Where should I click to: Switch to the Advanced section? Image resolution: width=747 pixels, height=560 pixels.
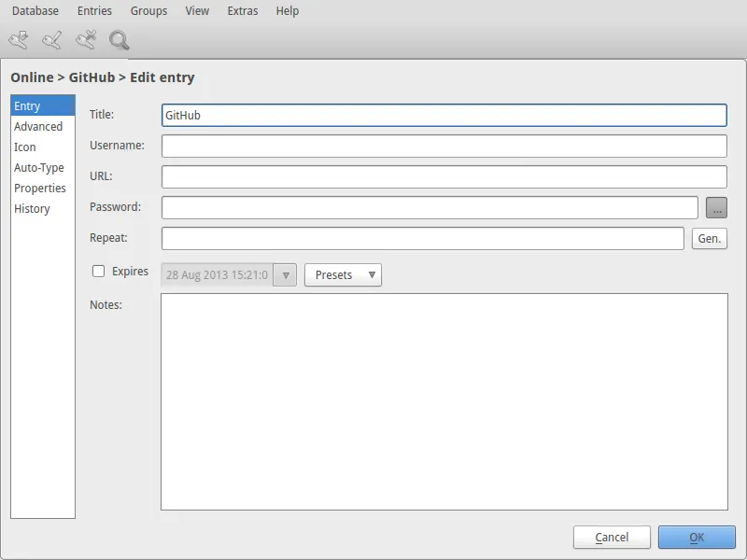coord(38,127)
